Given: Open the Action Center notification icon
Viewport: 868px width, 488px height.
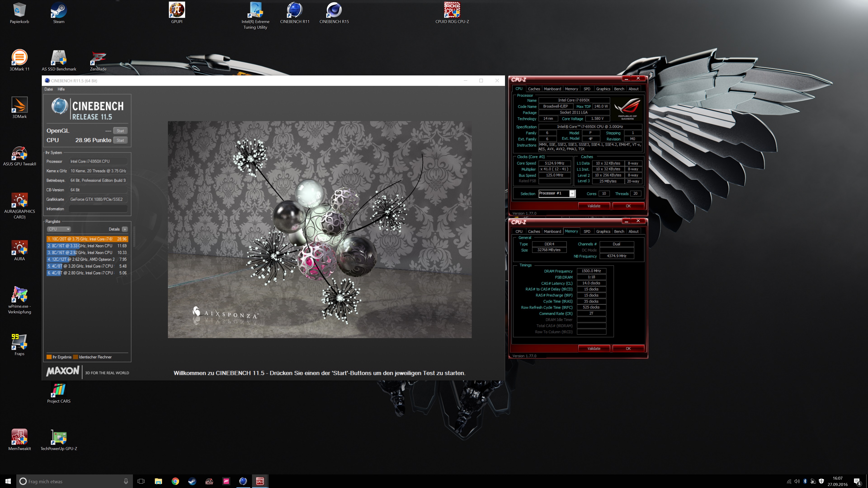Looking at the screenshot, I should (857, 482).
